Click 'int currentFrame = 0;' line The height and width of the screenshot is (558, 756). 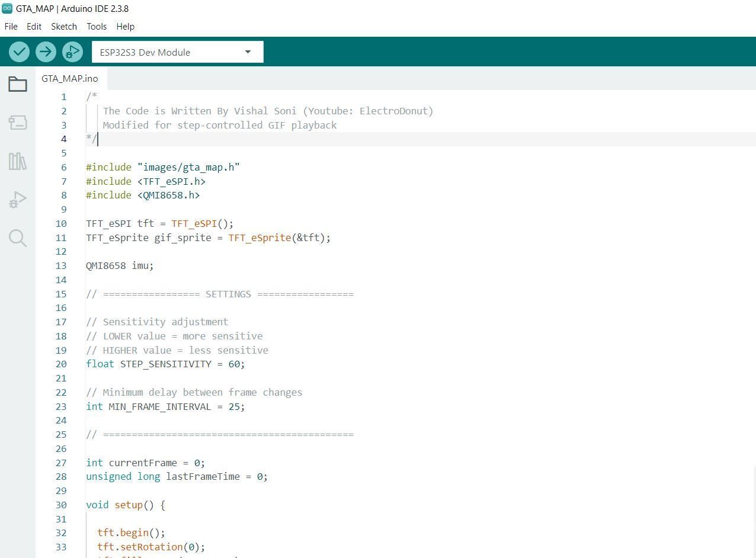(145, 463)
